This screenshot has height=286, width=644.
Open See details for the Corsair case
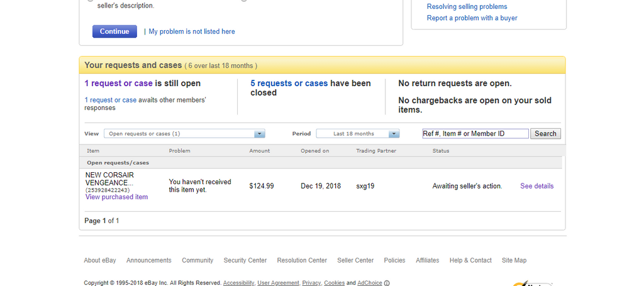click(536, 186)
